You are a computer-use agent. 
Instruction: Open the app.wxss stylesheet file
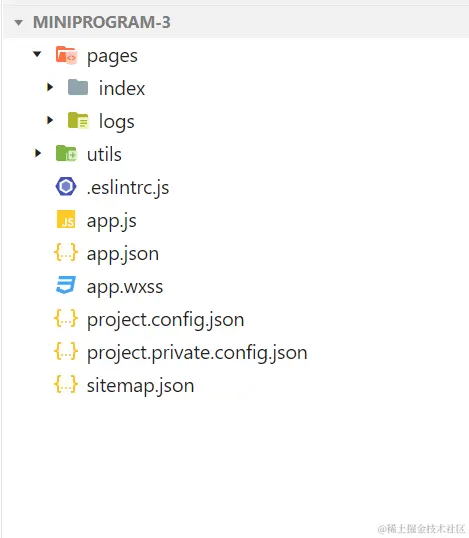click(125, 287)
